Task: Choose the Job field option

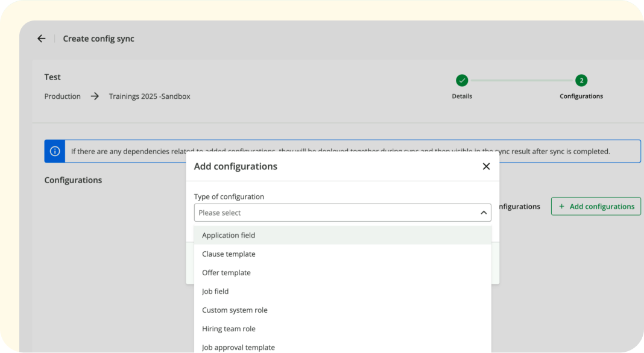Action: (x=215, y=292)
